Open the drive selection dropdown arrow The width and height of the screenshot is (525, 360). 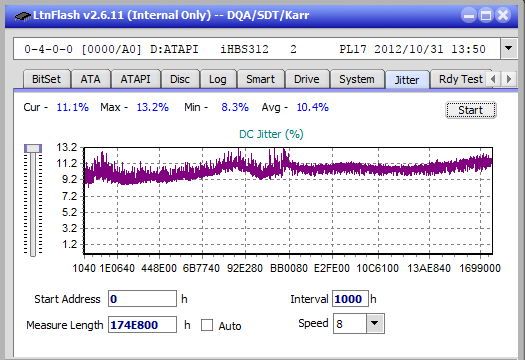(509, 49)
